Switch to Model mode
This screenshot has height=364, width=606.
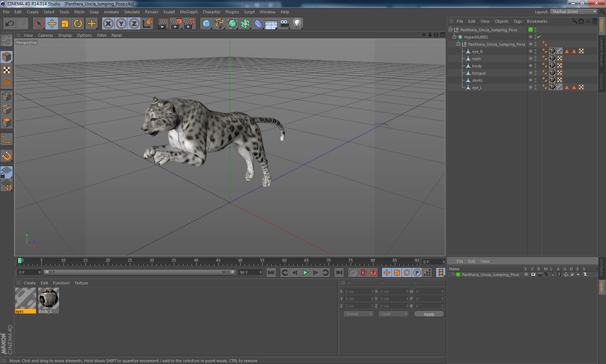tap(7, 57)
